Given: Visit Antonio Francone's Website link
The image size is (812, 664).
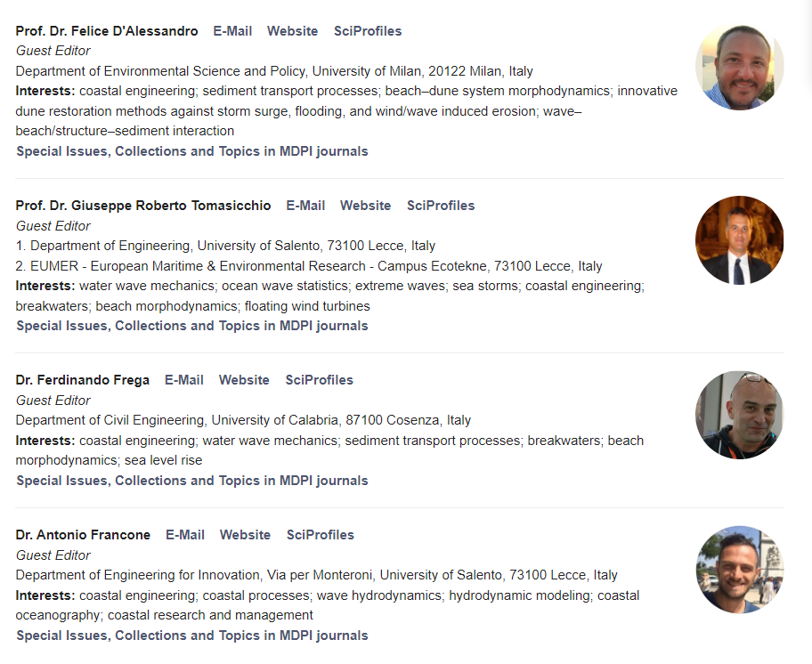Looking at the screenshot, I should [245, 535].
